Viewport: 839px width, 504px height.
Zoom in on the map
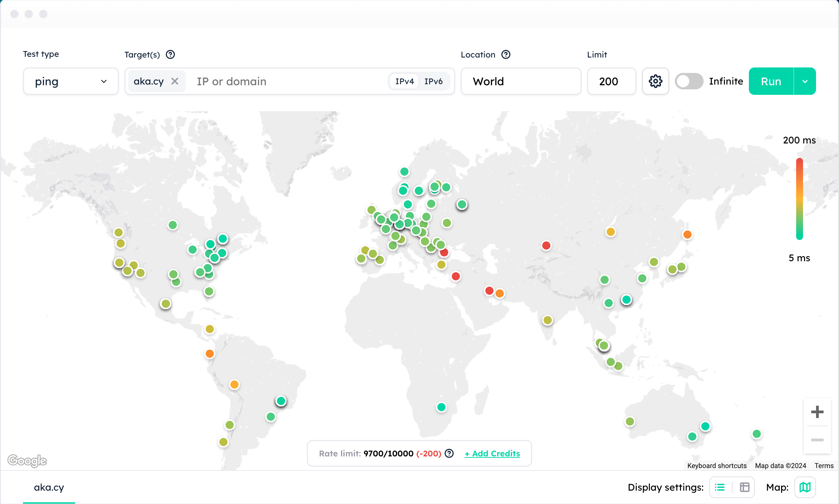(x=817, y=412)
